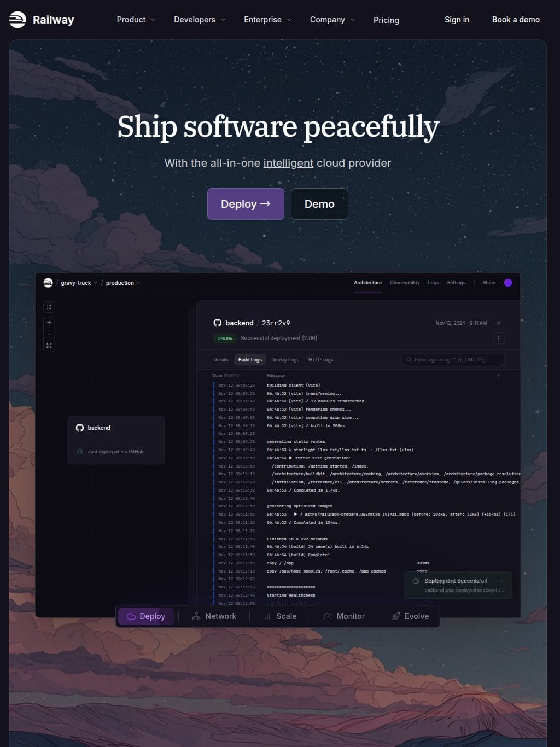Click GitHub icon on backend card

pyautogui.click(x=80, y=428)
